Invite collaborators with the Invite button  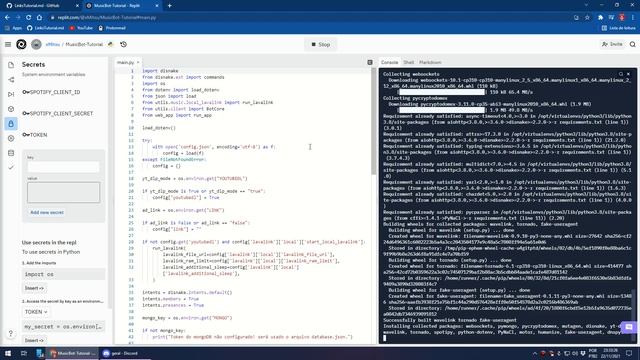click(612, 44)
